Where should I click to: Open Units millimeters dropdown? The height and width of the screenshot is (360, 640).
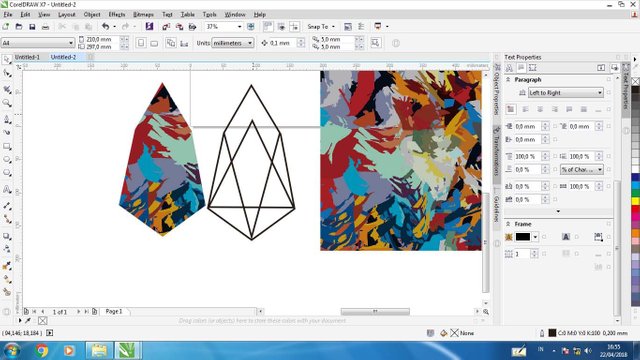[232, 43]
